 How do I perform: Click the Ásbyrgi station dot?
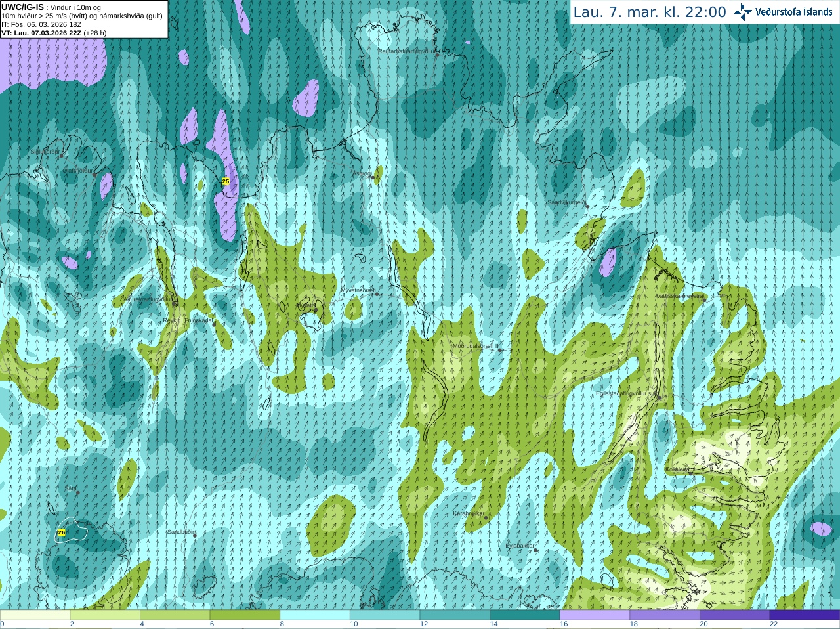[373, 177]
